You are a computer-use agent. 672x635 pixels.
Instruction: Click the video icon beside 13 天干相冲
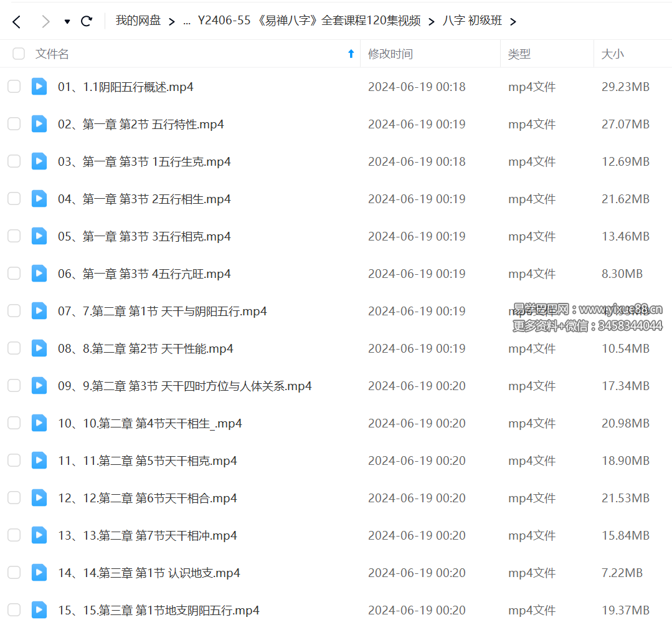click(39, 535)
